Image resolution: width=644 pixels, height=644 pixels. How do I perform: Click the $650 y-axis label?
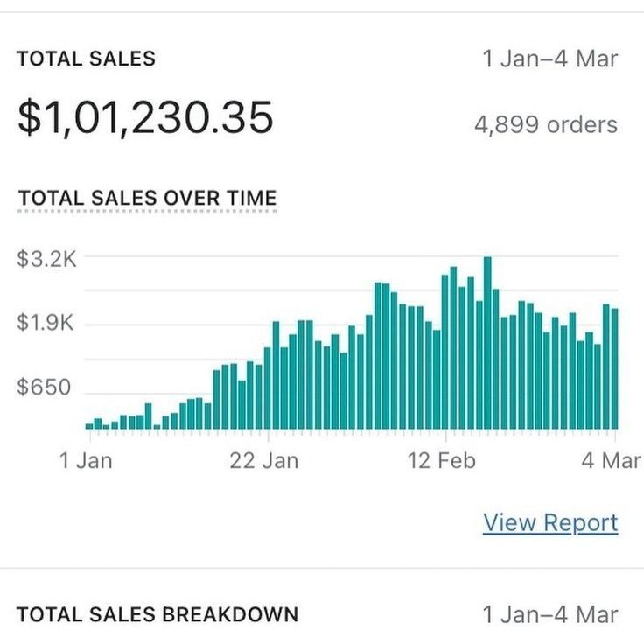(44, 387)
